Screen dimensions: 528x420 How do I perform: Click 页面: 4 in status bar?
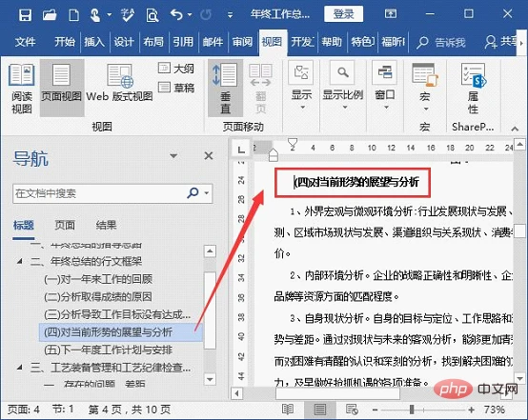pos(24,410)
